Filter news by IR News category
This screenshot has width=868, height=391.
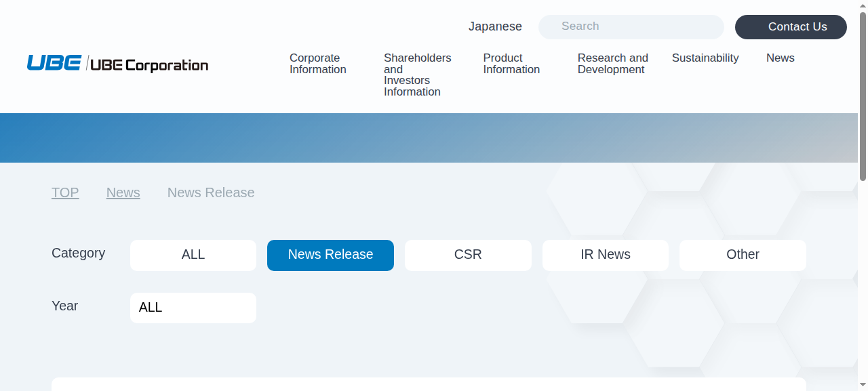(606, 255)
